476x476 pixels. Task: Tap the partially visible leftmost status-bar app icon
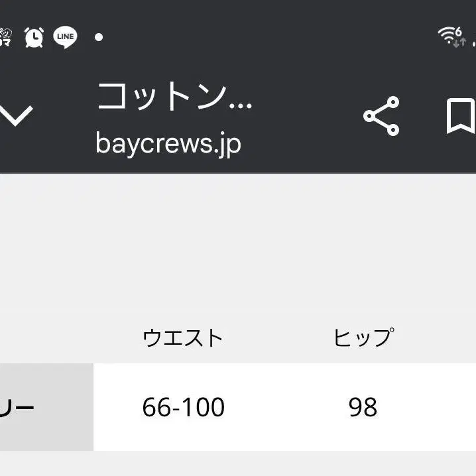pos(5,37)
